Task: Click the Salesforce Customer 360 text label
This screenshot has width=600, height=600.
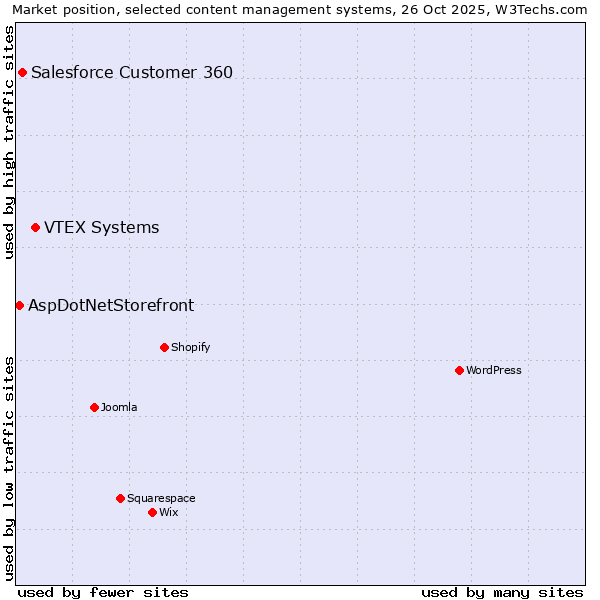Action: tap(132, 72)
